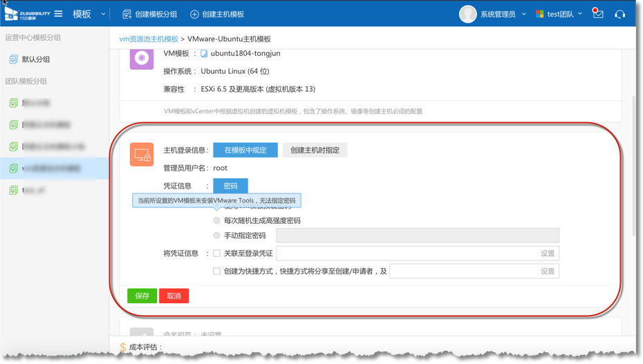Click the purple VM template disc icon

142,59
